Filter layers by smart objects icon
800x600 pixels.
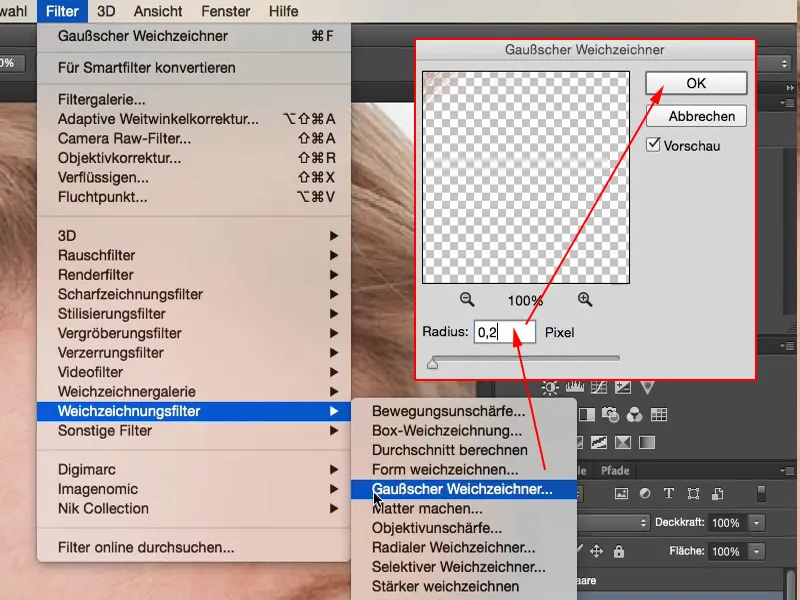pos(717,493)
